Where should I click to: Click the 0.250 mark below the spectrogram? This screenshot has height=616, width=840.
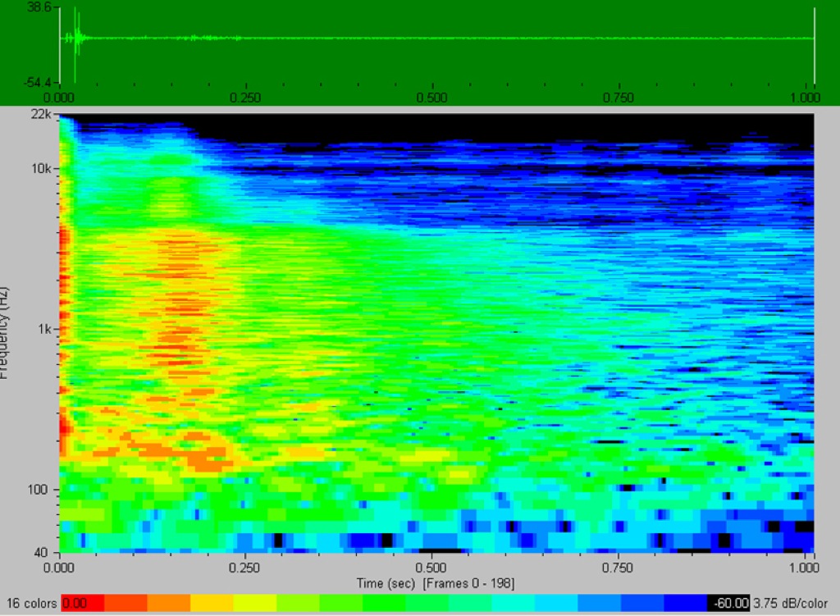coord(245,568)
